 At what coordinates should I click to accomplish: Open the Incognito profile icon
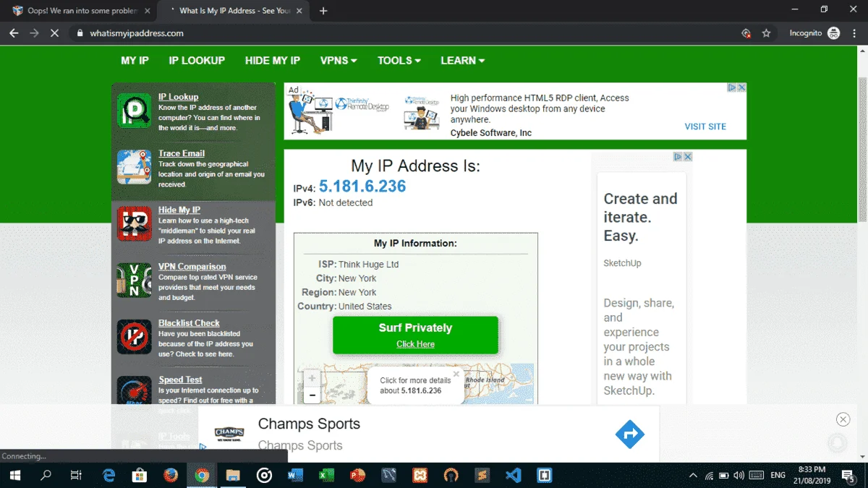coord(833,33)
